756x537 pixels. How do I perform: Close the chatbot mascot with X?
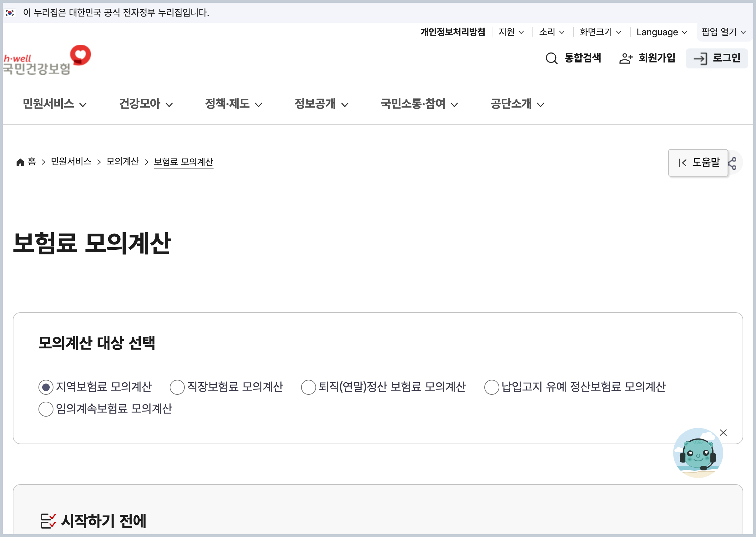[723, 433]
